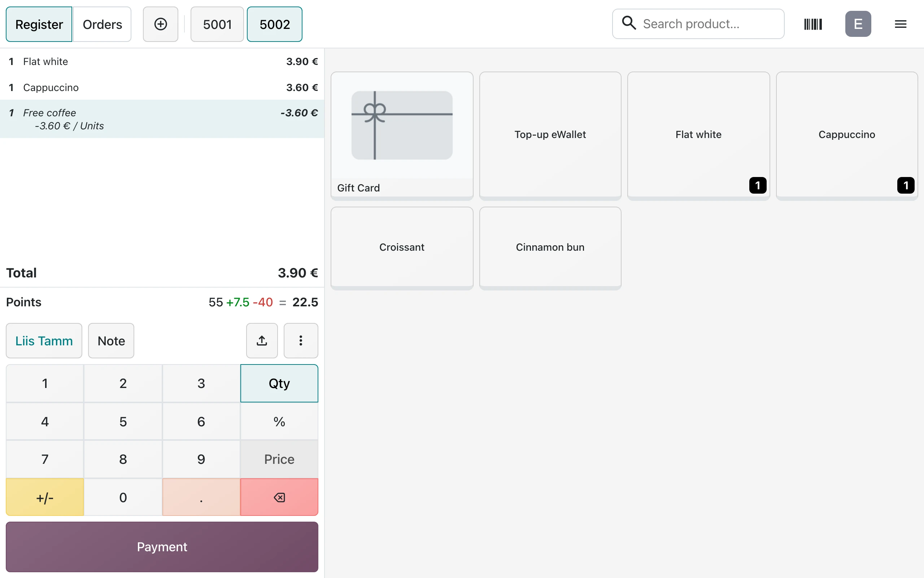This screenshot has height=578, width=924.
Task: Tap numpad key 3
Action: click(x=201, y=383)
